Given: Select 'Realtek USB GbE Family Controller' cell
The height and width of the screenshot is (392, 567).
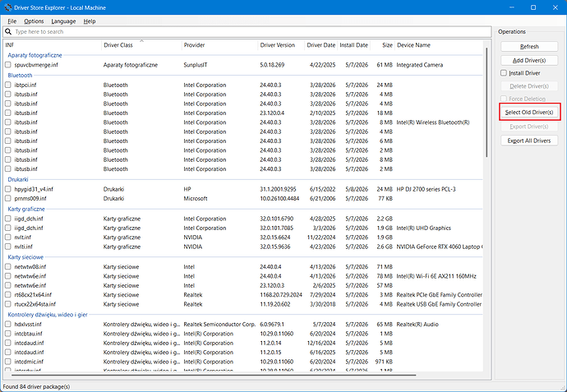Looking at the screenshot, I should click(439, 304).
